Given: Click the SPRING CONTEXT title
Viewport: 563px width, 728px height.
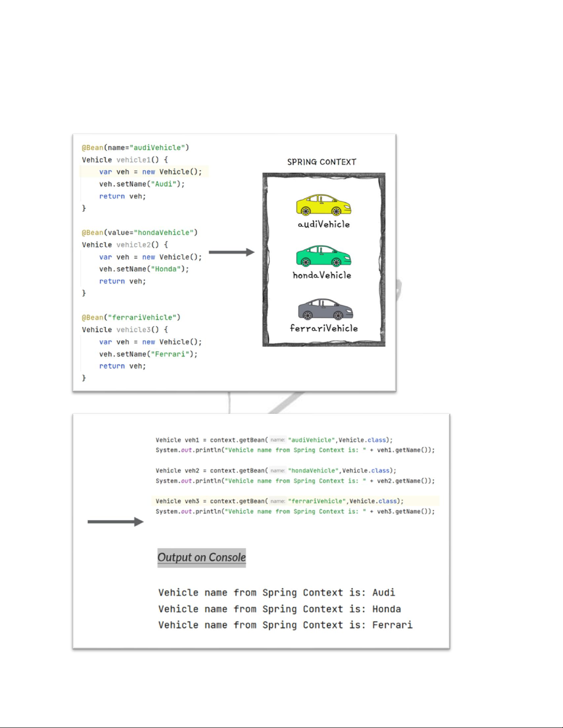Looking at the screenshot, I should pos(322,162).
